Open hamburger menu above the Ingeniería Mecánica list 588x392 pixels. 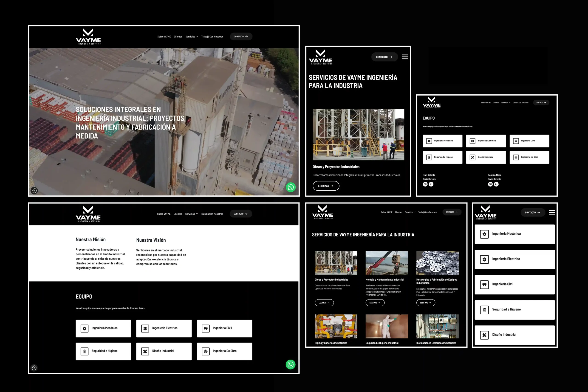tap(552, 212)
